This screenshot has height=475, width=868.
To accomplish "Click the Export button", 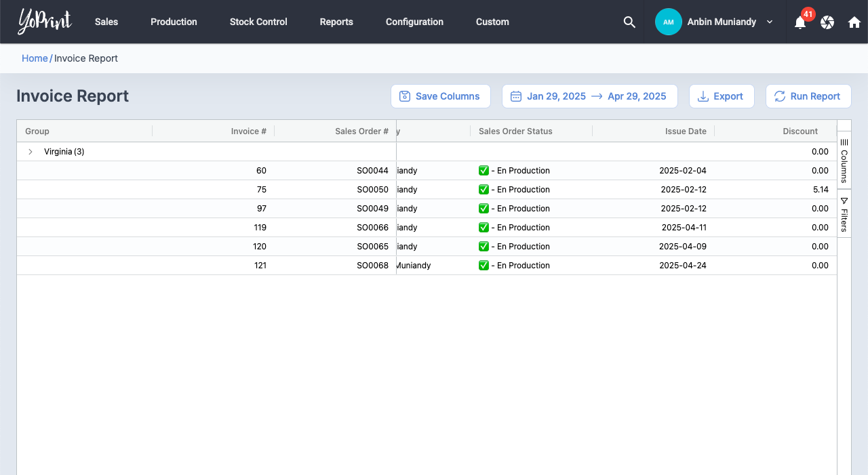I will pos(721,96).
